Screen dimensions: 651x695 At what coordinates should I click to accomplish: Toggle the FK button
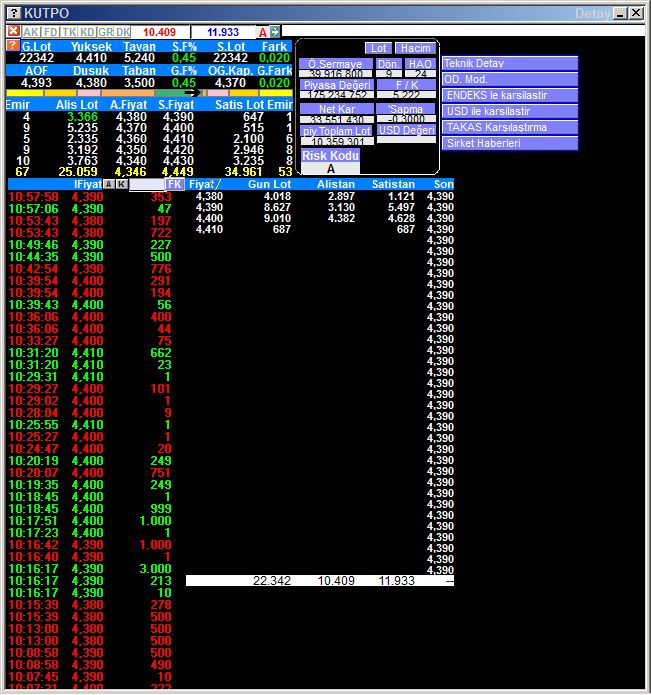(175, 184)
